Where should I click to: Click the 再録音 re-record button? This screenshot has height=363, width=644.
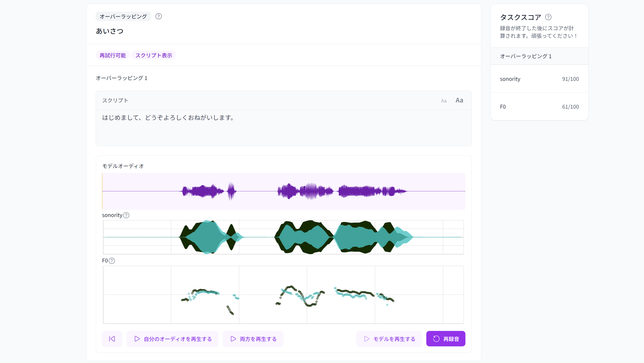pyautogui.click(x=445, y=339)
